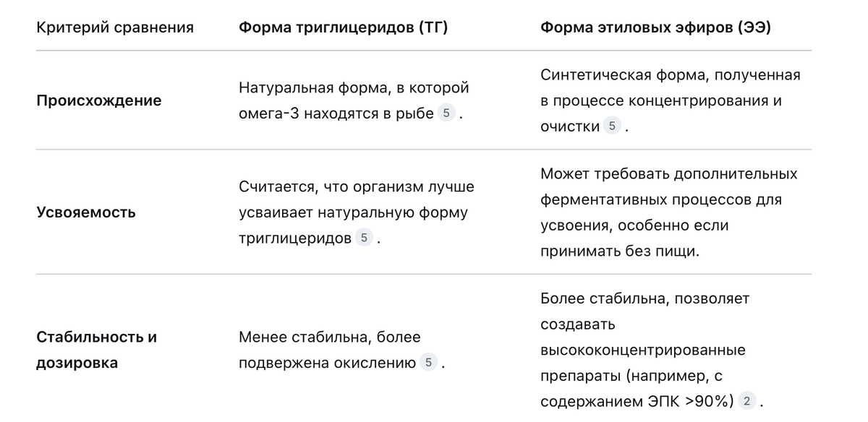Click the 'Критерий сравнения' column header

[x=115, y=27]
